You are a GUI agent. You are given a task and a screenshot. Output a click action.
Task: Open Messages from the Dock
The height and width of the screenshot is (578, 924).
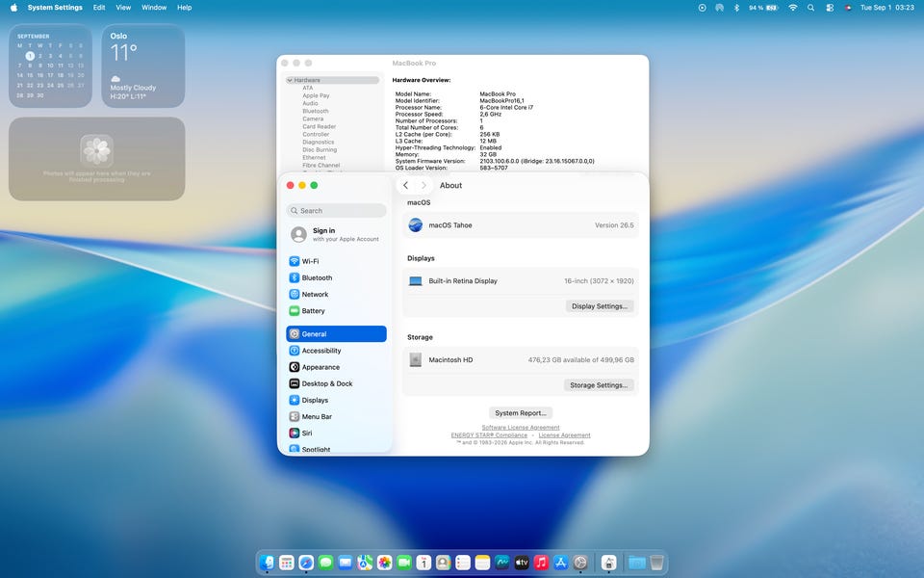pos(326,562)
